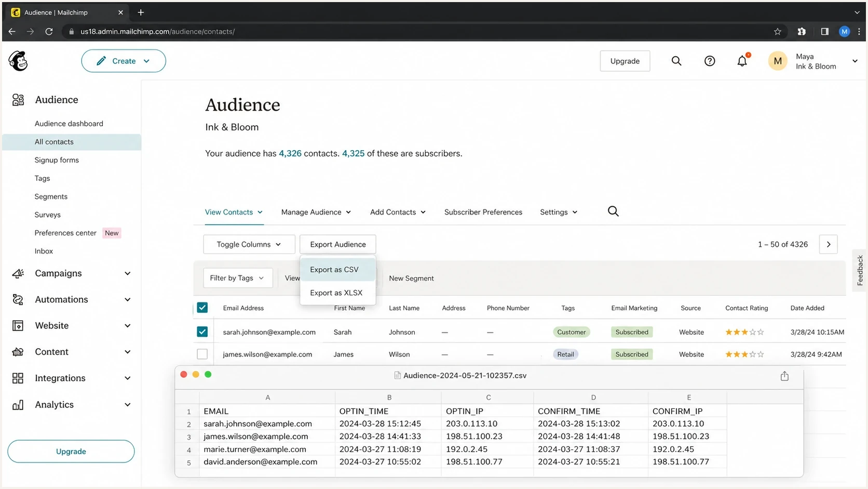Click the Customer tag on Sarah's row
The image size is (868, 489).
pos(571,332)
